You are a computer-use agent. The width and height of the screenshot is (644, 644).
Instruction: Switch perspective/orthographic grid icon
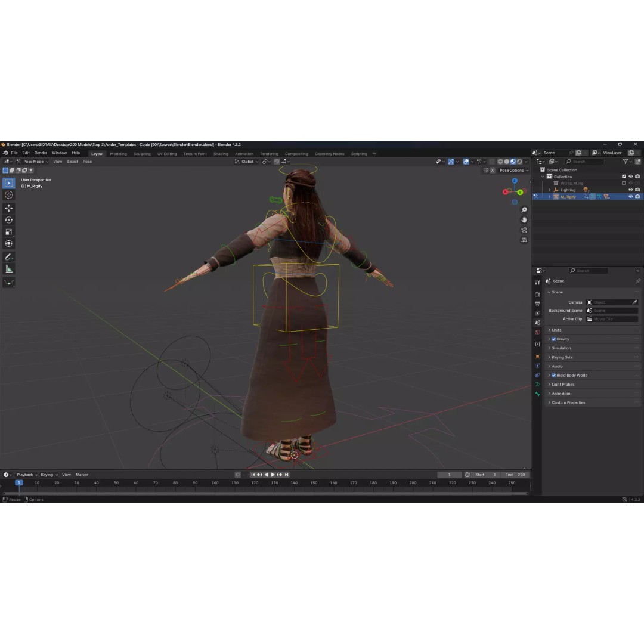pos(524,240)
